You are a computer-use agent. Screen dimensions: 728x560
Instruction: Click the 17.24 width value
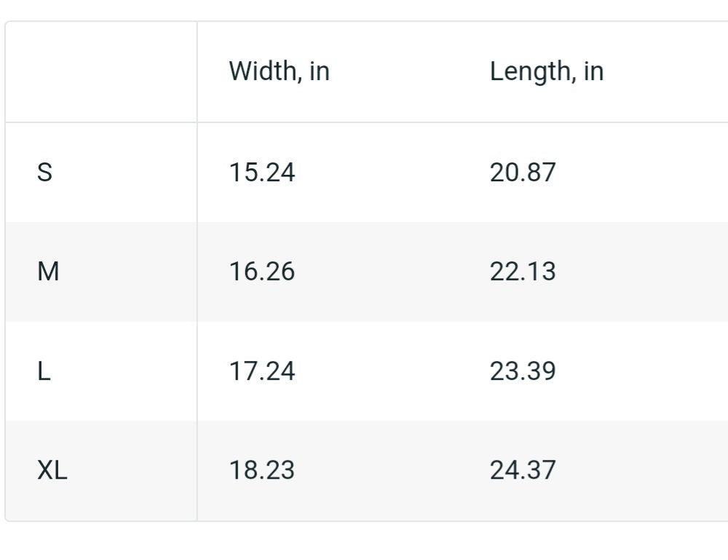[262, 371]
